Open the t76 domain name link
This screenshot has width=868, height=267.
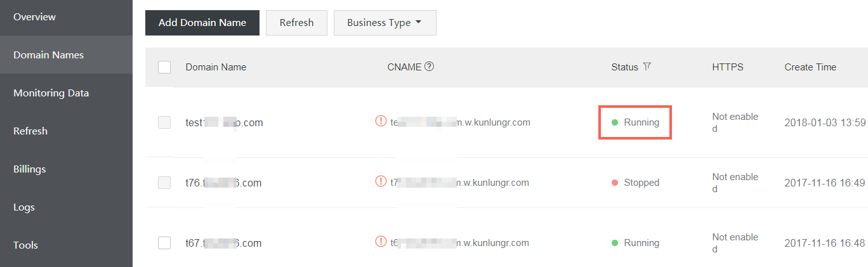[x=223, y=183]
